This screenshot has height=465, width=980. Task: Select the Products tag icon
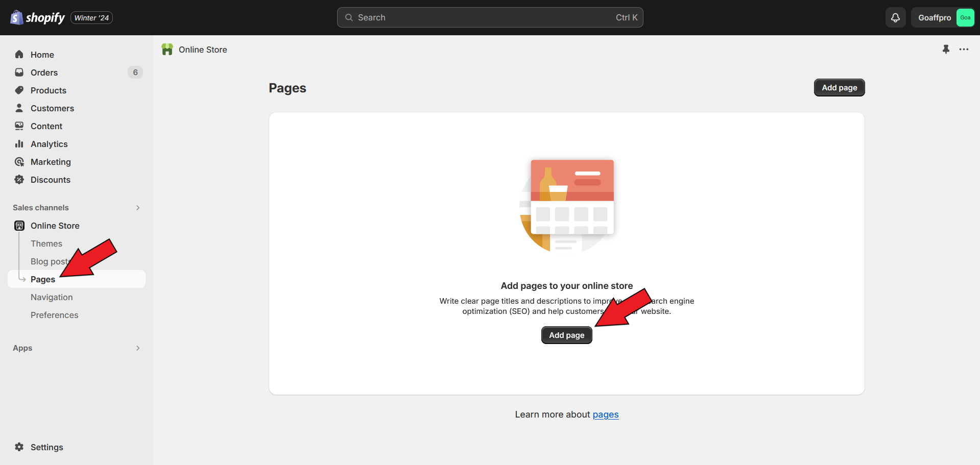pos(19,90)
